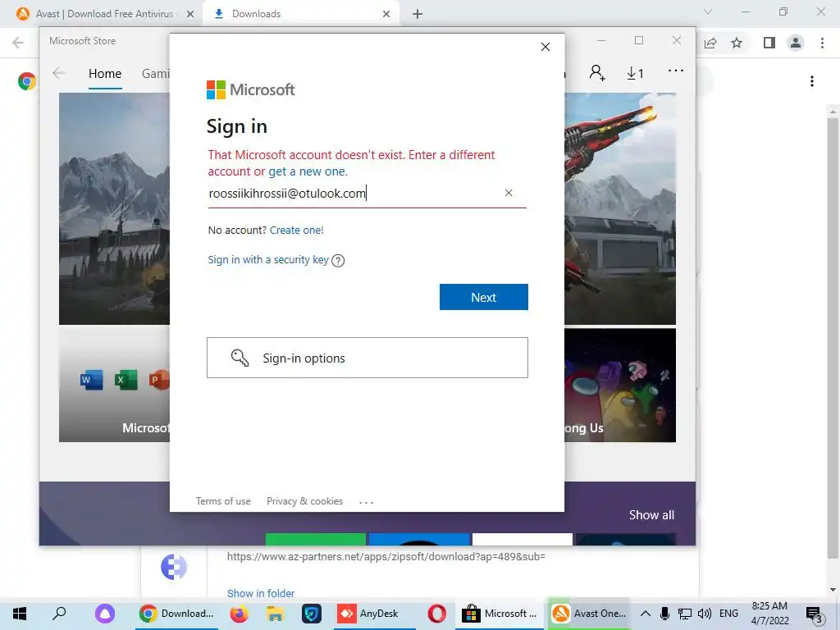840x630 pixels.
Task: Click the Create one! link
Action: (x=296, y=231)
